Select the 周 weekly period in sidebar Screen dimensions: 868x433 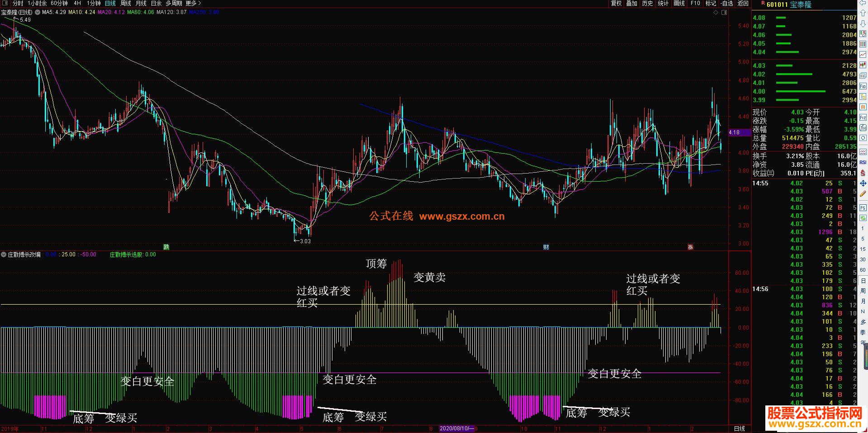863,291
